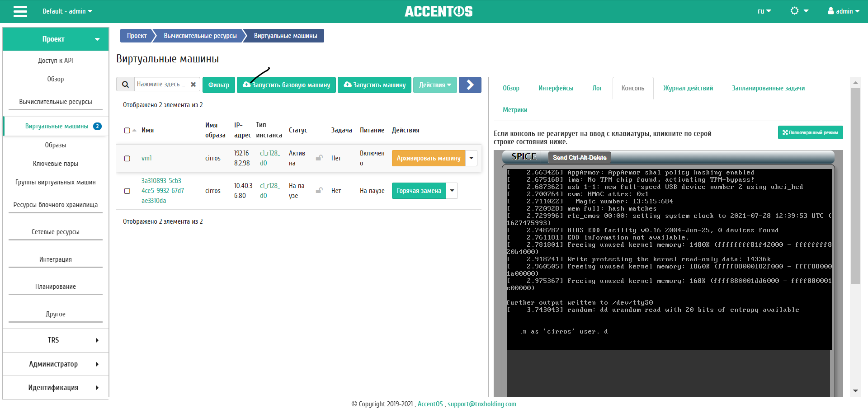Screen dimensions: 868x409
Task: Open the Метрики tab
Action: coord(515,110)
